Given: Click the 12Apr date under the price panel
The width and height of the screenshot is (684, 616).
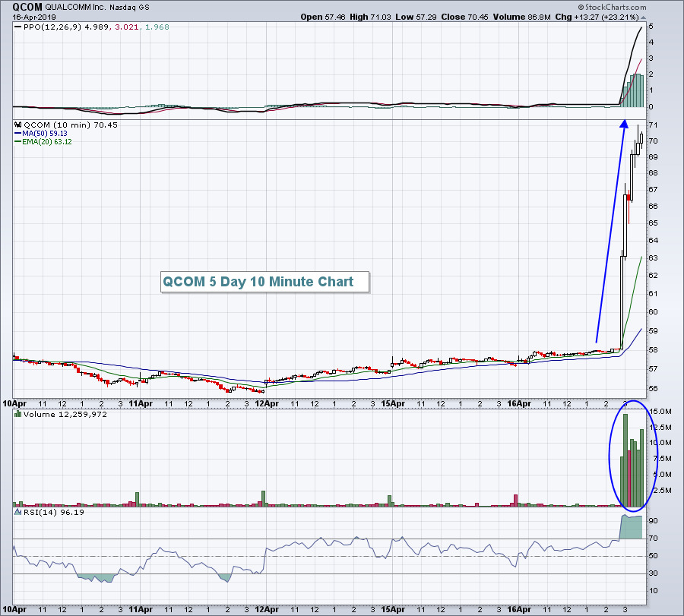Looking at the screenshot, I should [x=266, y=403].
